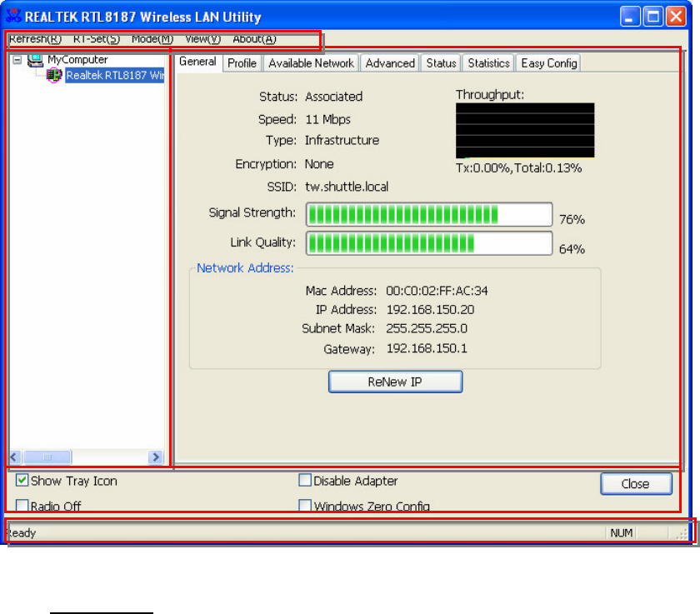Click the IP Address value 192.168.150.20
Screen dimensions: 700x614
tap(430, 310)
